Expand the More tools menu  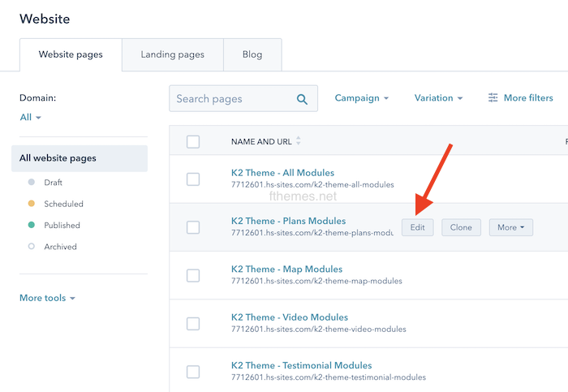pos(47,298)
